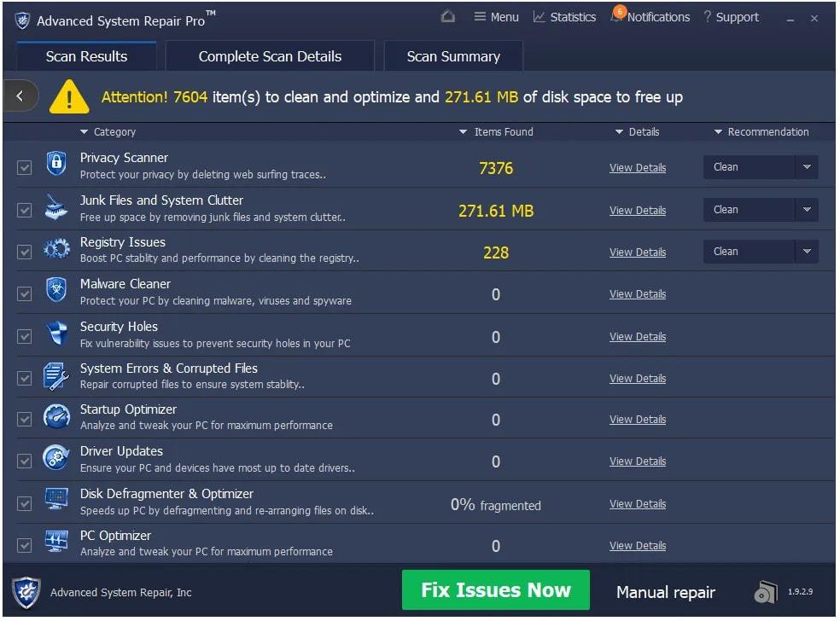The height and width of the screenshot is (621, 840).
Task: Click the Driver Updates gear icon
Action: tap(56, 458)
